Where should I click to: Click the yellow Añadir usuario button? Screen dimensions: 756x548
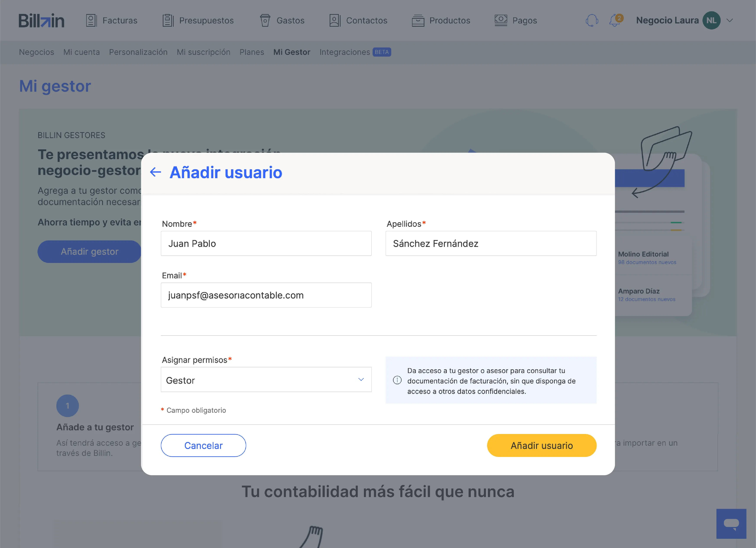(542, 445)
